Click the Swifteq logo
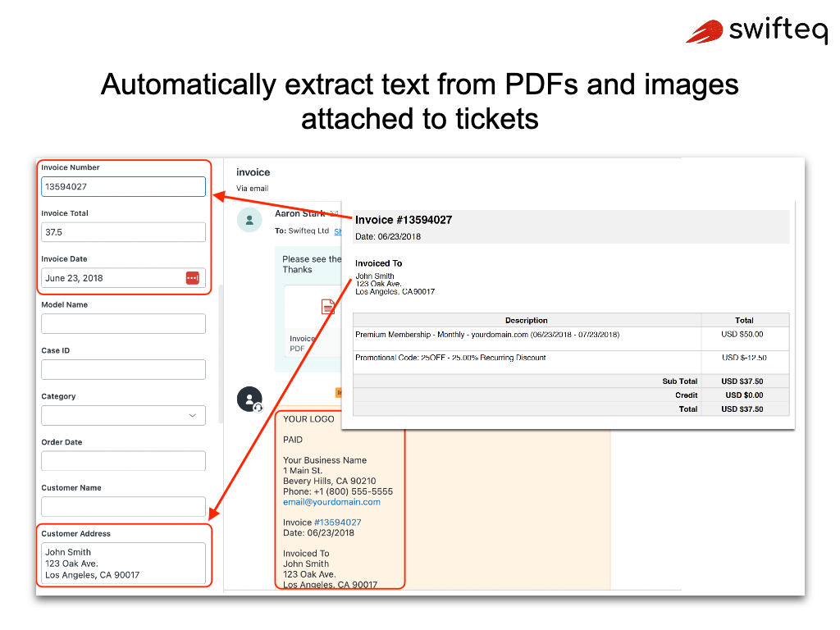Screen dimensions: 840x630 (x=756, y=31)
